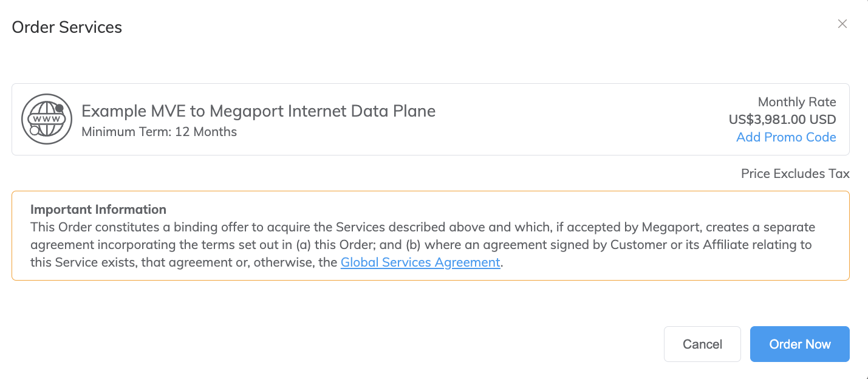Click the www text inside the globe icon
Viewport: 868px width, 379px height.
click(47, 119)
